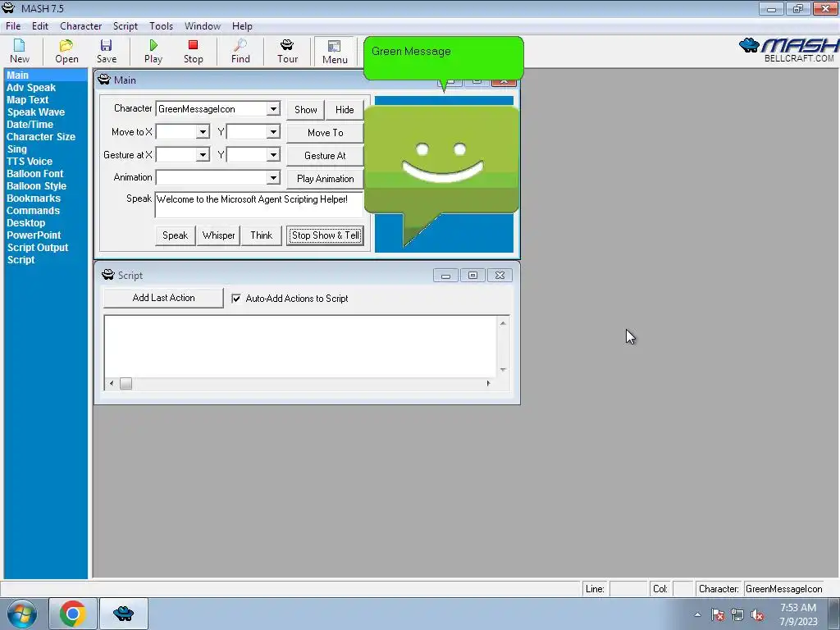
Task: Toggle the Menu toolbar button
Action: coord(335,52)
